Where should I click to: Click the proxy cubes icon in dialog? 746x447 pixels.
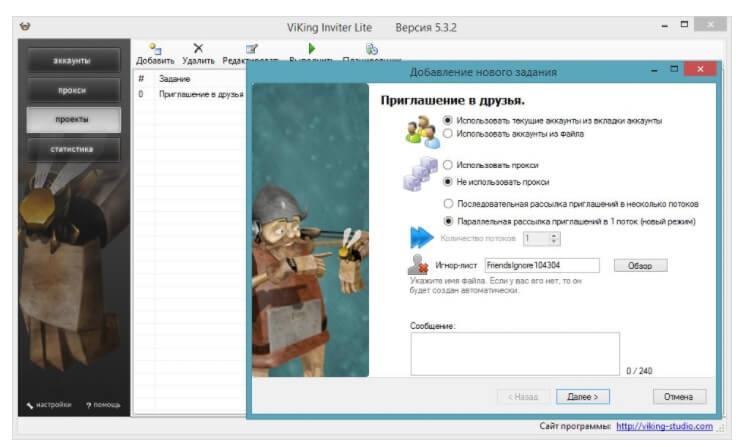click(x=420, y=174)
